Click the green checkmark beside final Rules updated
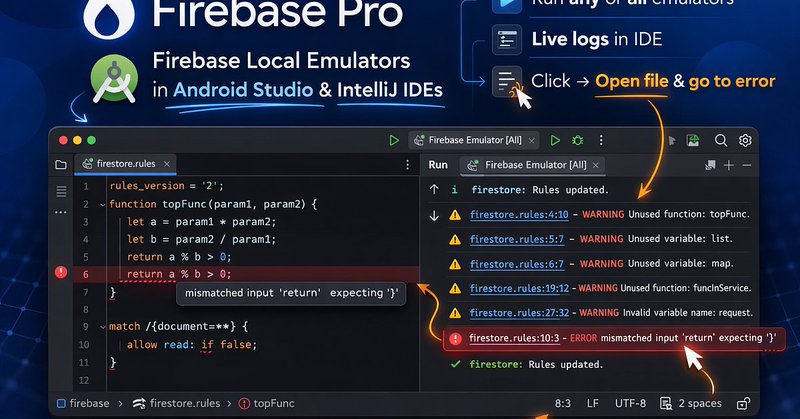This screenshot has height=419, width=800. [x=456, y=364]
